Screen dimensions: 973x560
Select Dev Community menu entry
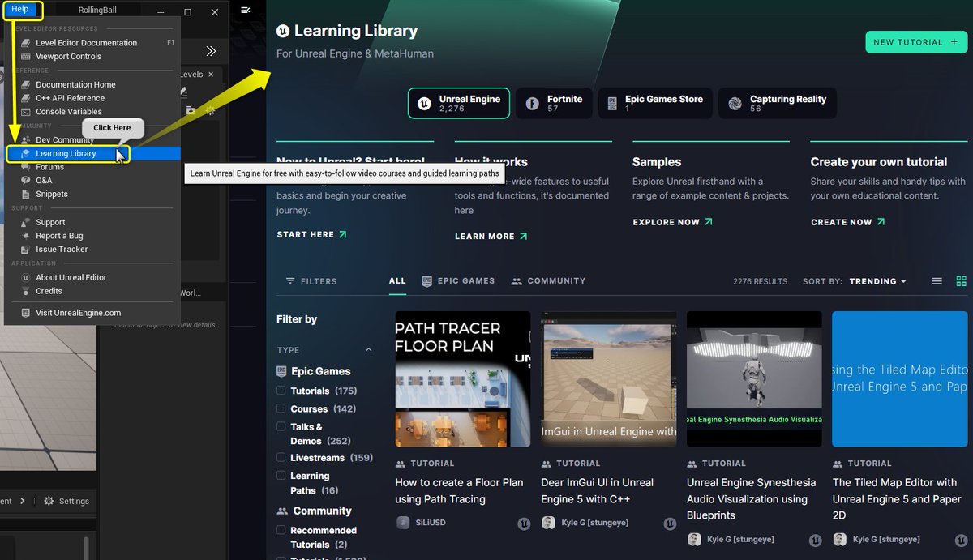[x=93, y=139]
